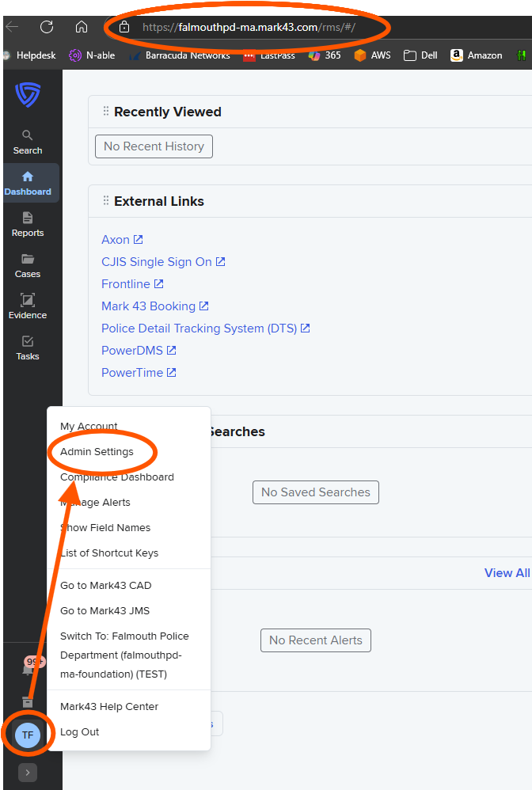Click the Recently Viewed drag handle
The height and width of the screenshot is (790, 532).
point(106,111)
